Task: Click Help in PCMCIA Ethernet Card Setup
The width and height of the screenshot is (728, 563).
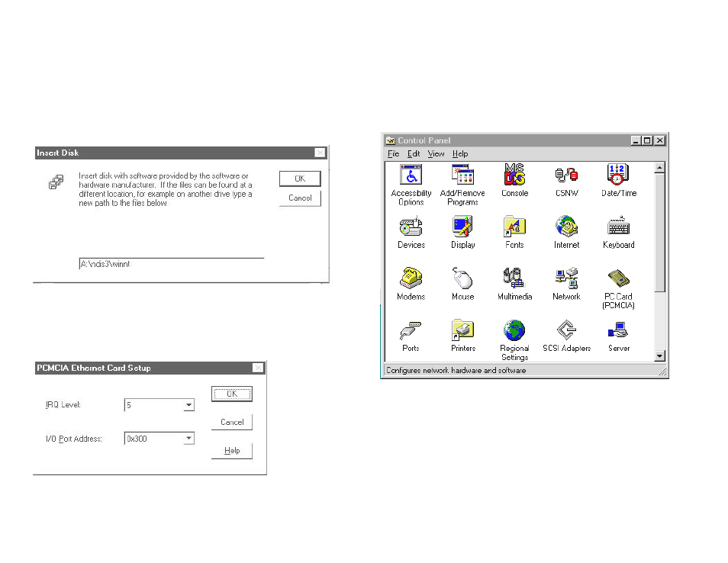Action: coord(232,451)
